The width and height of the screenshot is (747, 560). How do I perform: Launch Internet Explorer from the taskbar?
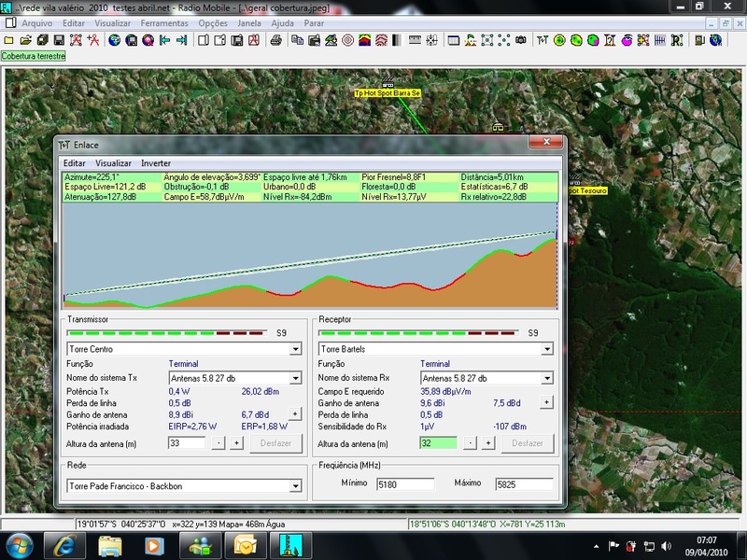(64, 544)
